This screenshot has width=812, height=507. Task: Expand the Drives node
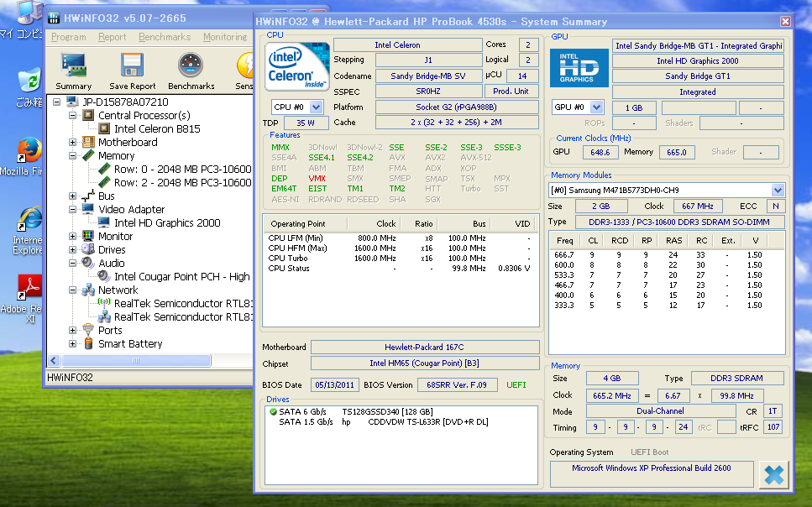pyautogui.click(x=72, y=249)
